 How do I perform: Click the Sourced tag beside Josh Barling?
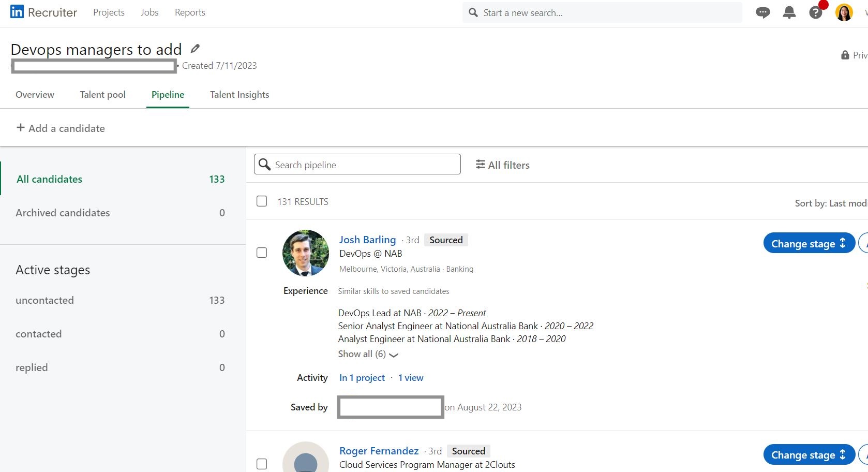(x=446, y=240)
